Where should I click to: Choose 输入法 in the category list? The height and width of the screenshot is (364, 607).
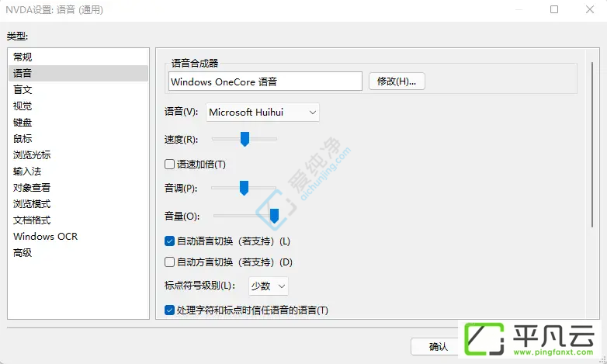pyautogui.click(x=78, y=172)
